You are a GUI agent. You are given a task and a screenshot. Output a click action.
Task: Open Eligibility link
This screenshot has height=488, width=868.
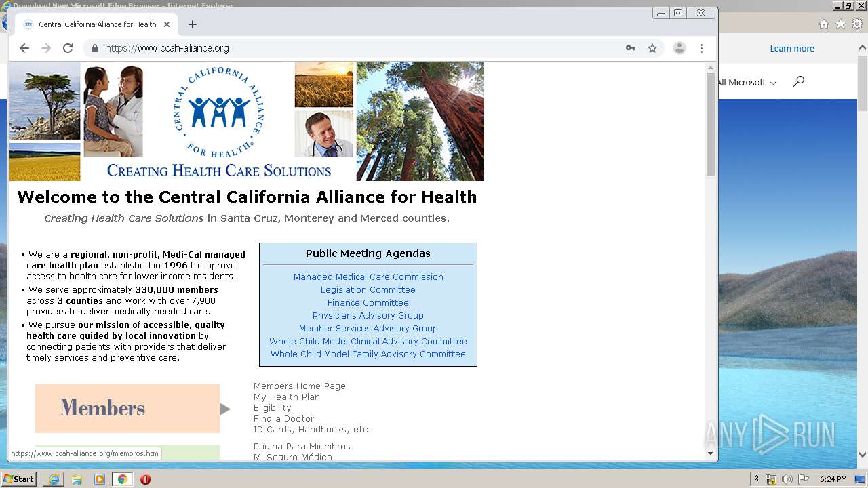273,407
